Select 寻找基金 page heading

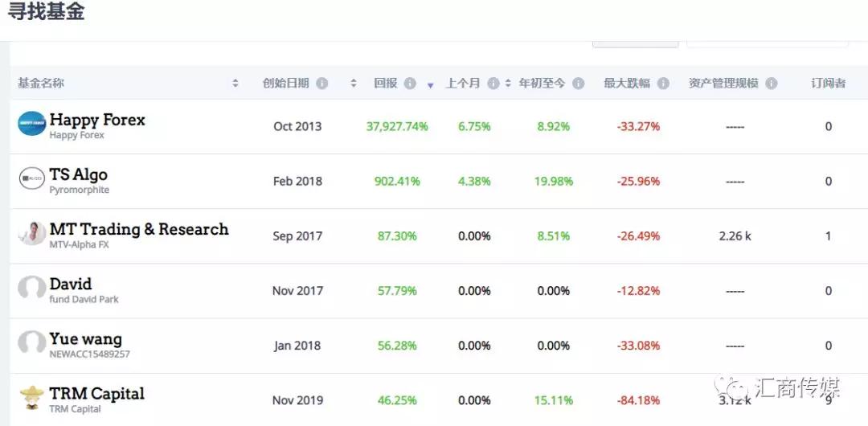45,11
